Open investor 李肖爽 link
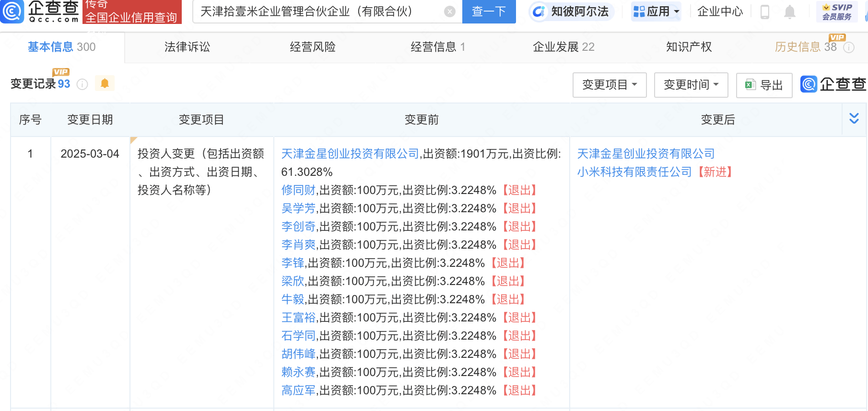Image resolution: width=868 pixels, height=411 pixels. pos(298,245)
